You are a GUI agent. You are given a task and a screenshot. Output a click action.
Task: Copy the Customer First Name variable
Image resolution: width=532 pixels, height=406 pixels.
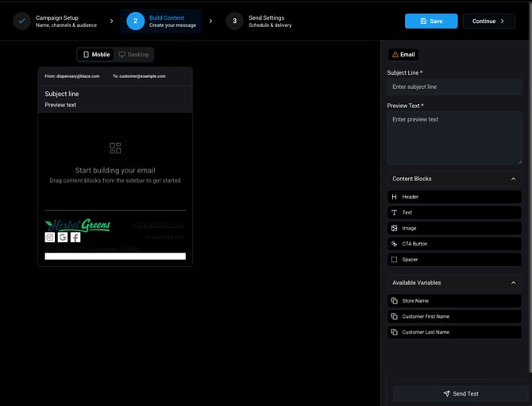(454, 316)
